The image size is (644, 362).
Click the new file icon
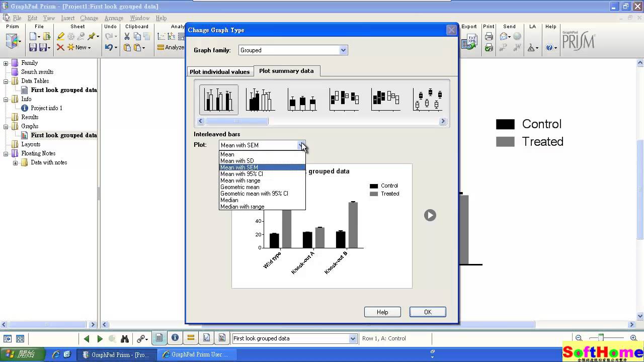34,36
